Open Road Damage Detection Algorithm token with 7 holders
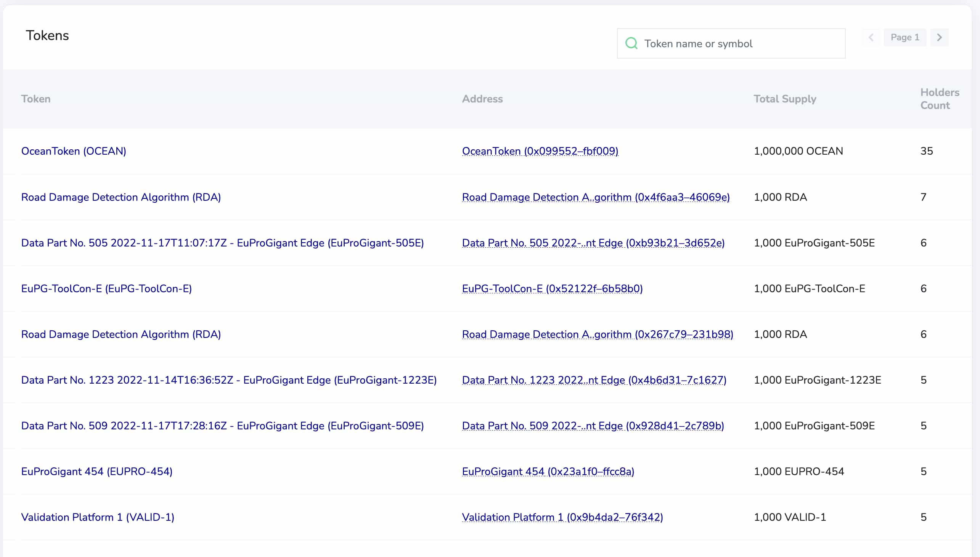 tap(121, 197)
